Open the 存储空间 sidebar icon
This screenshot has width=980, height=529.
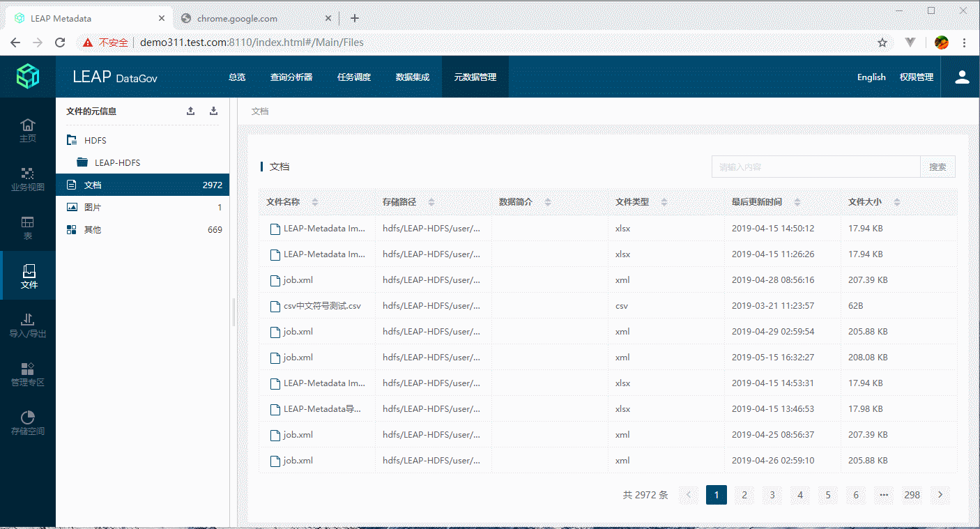tap(28, 423)
